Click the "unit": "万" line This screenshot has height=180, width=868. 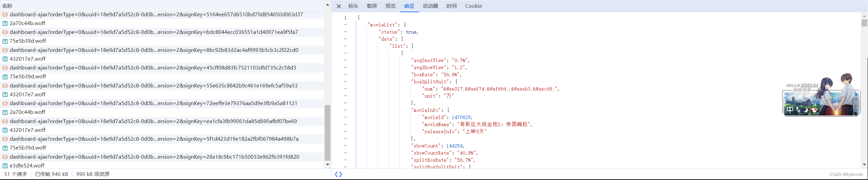coord(438,96)
